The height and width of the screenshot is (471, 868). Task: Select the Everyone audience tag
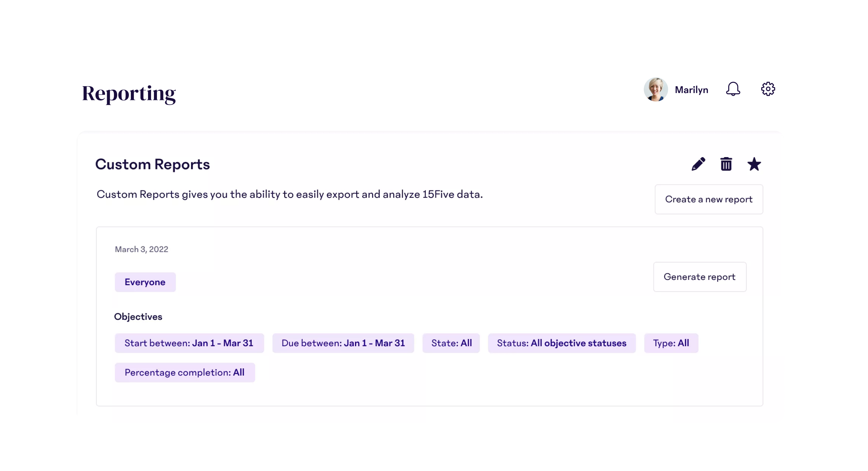coord(145,282)
